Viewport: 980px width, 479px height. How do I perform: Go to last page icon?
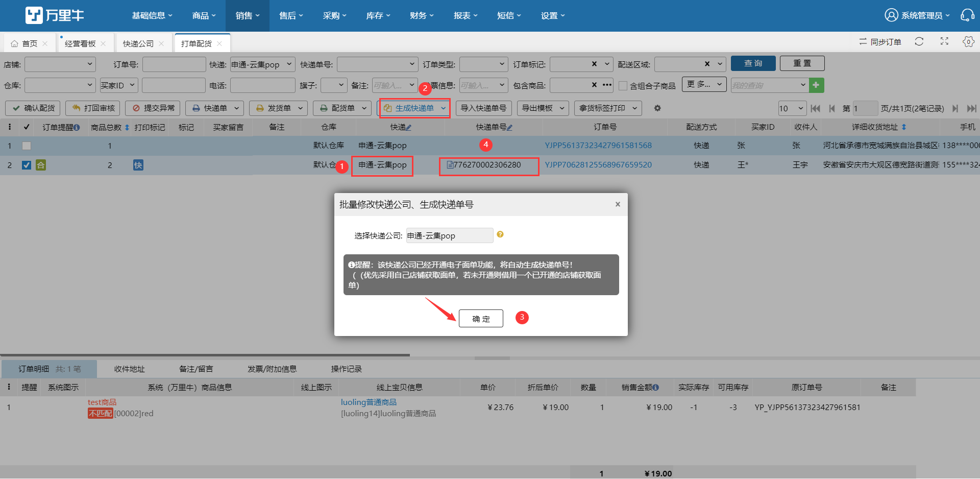point(972,108)
